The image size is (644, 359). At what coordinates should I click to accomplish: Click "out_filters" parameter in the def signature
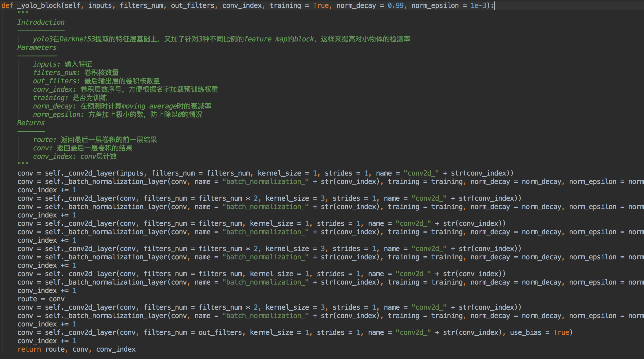click(x=192, y=5)
